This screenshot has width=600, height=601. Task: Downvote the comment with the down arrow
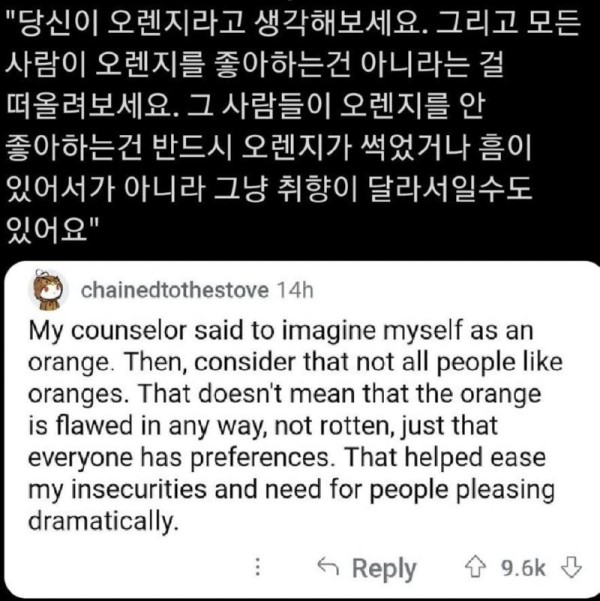[x=572, y=568]
